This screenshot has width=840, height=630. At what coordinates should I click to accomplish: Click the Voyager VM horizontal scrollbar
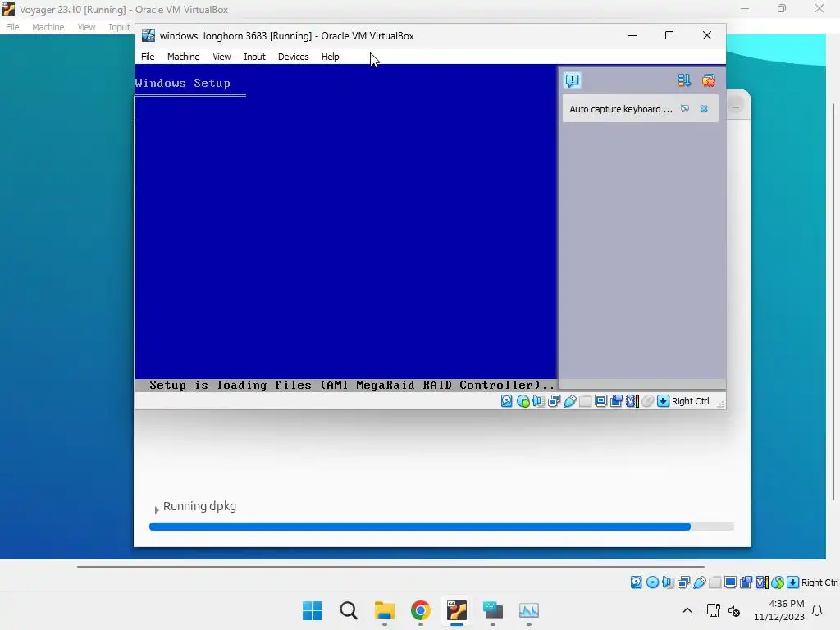coord(390,566)
